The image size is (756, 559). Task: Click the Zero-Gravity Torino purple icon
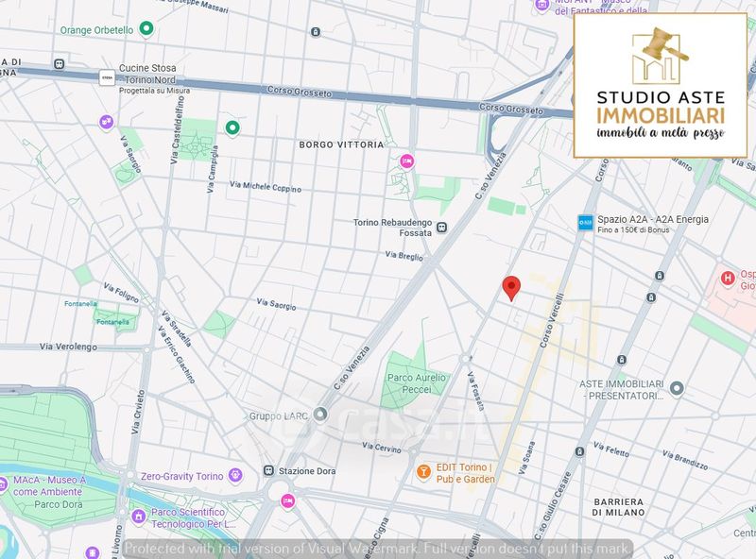(235, 475)
